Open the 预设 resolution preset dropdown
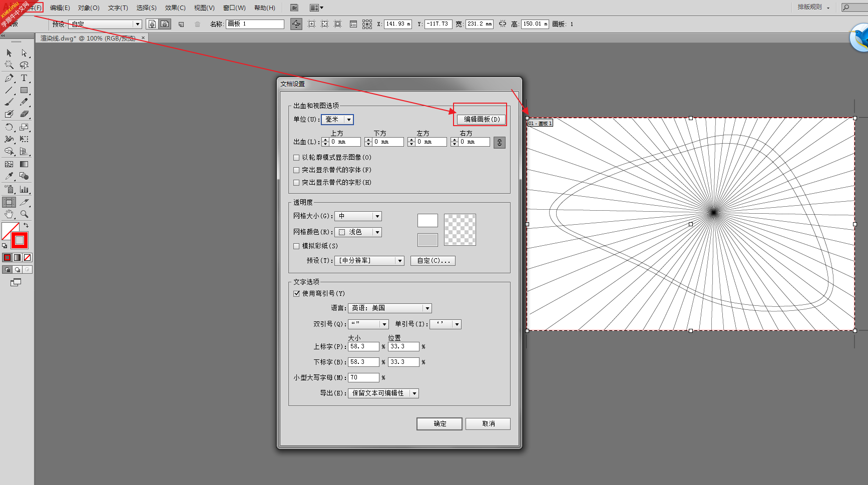 pyautogui.click(x=369, y=261)
